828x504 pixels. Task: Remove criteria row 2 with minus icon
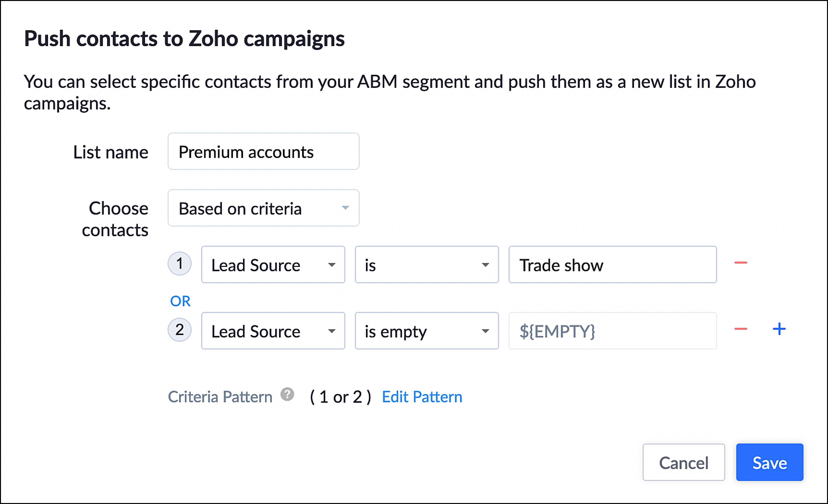point(741,329)
